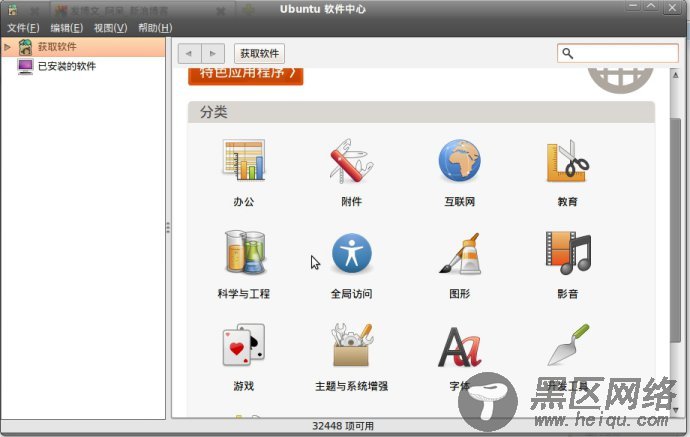This screenshot has height=437, width=690.
Task: Click the sidebar pane divider handle
Action: click(x=168, y=228)
